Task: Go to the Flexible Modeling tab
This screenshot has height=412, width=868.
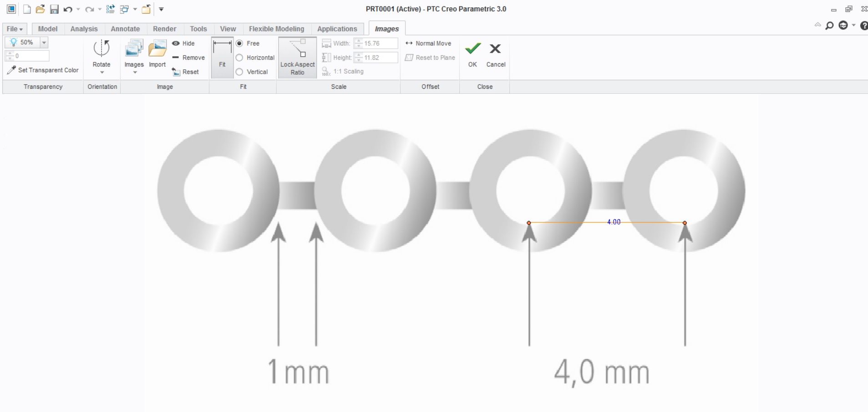Action: click(x=277, y=29)
